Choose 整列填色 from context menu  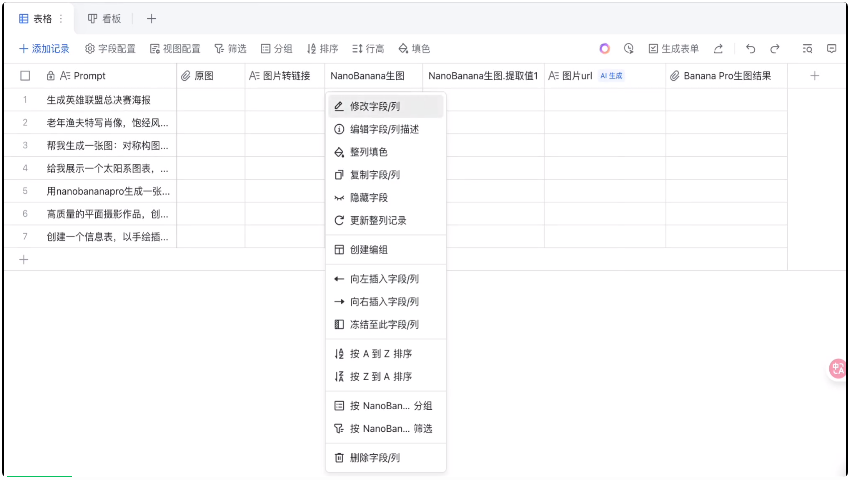point(386,152)
